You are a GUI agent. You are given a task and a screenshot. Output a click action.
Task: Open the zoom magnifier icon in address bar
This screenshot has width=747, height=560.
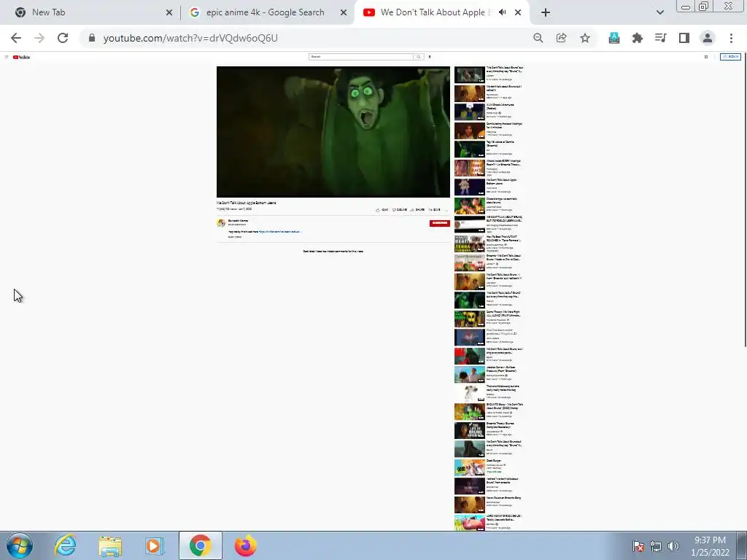pos(538,38)
